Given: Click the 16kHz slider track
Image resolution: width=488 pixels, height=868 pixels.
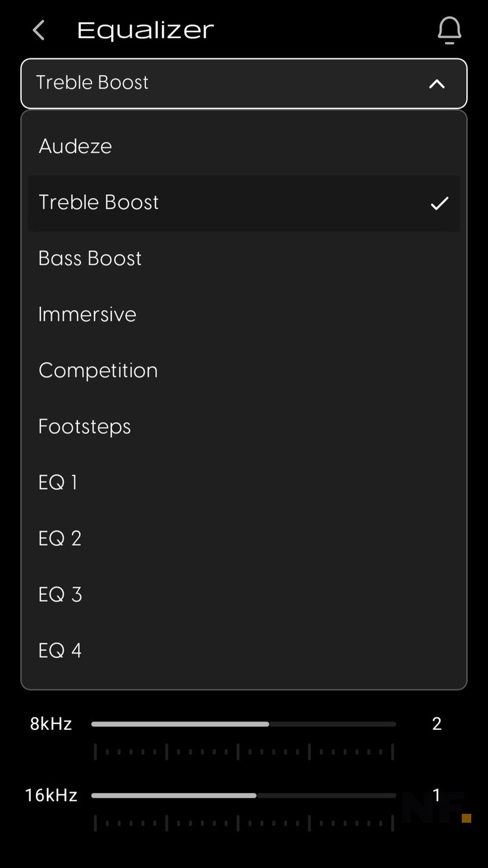Looking at the screenshot, I should click(x=243, y=795).
